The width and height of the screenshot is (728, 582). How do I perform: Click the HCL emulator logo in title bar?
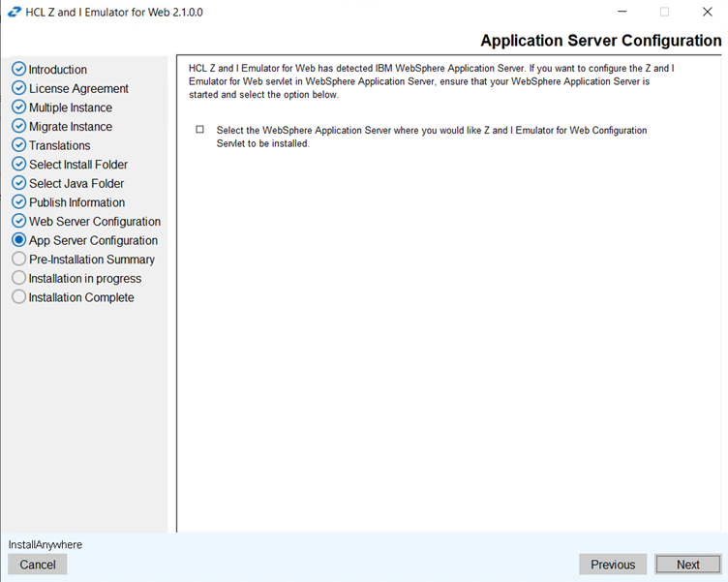[15, 12]
